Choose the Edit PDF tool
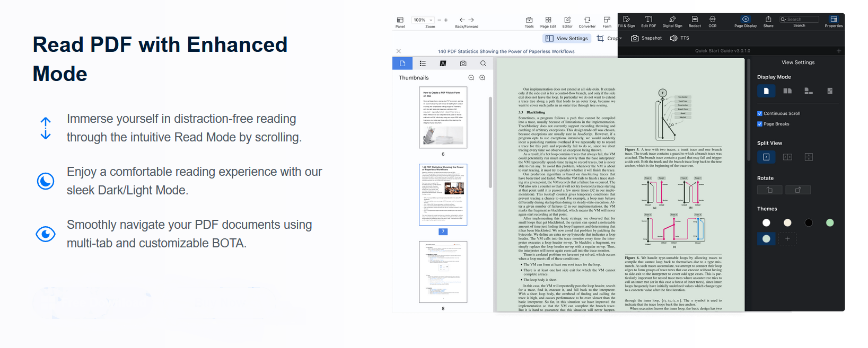This screenshot has width=868, height=348. (648, 22)
